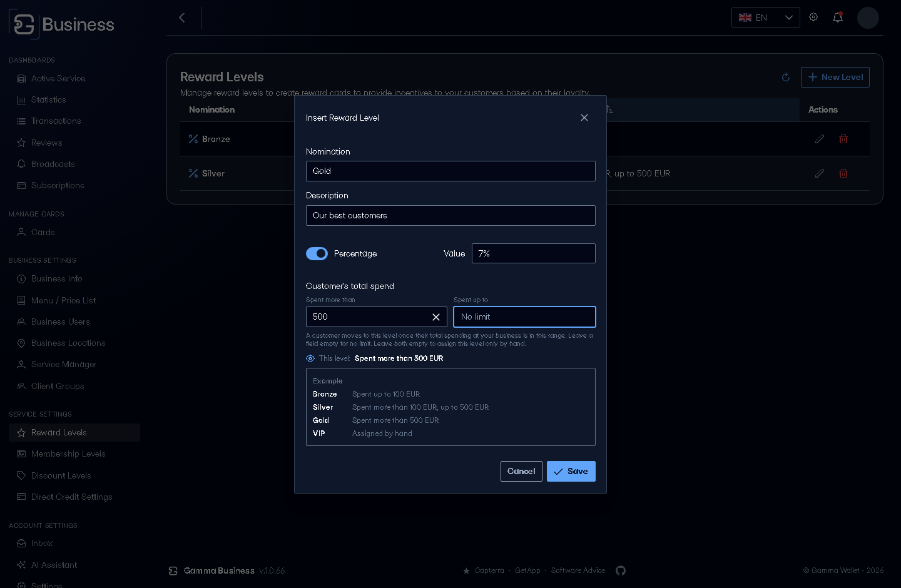The height and width of the screenshot is (588, 901).
Task: Open the user avatar in header
Action: (868, 18)
